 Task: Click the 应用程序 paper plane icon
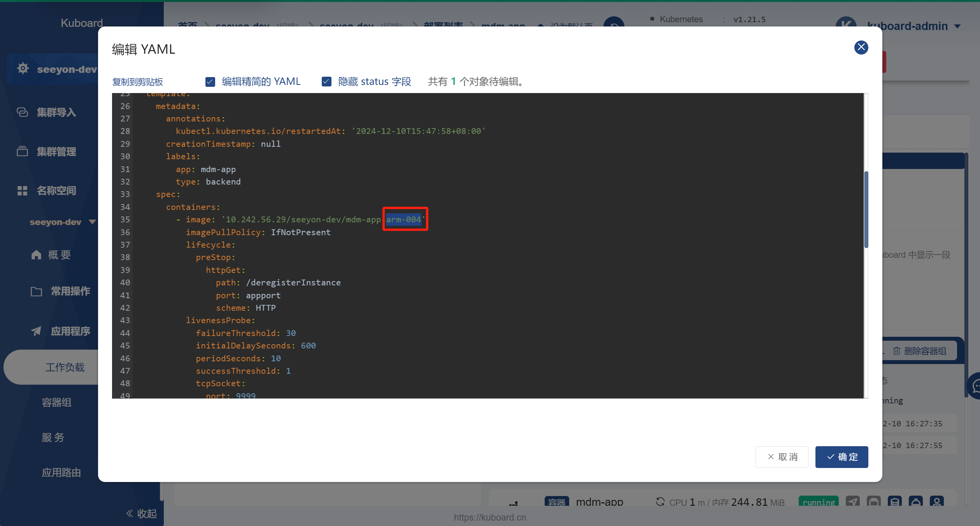tap(36, 331)
